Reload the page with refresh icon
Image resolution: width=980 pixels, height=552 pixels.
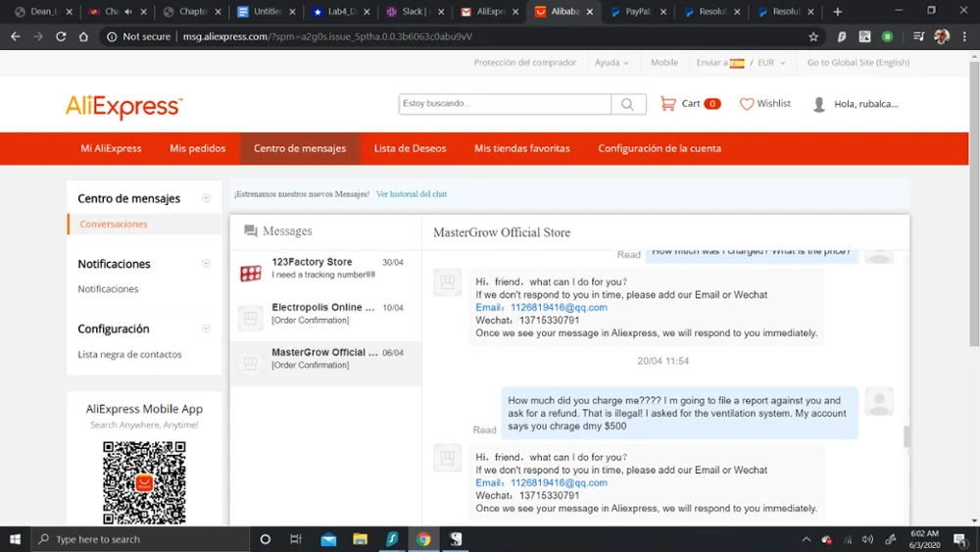point(61,37)
